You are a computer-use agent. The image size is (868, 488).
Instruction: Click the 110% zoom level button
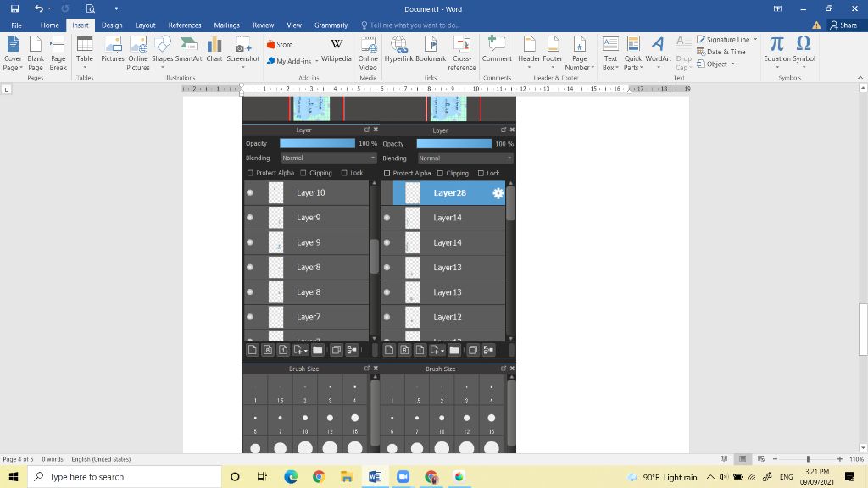(856, 459)
